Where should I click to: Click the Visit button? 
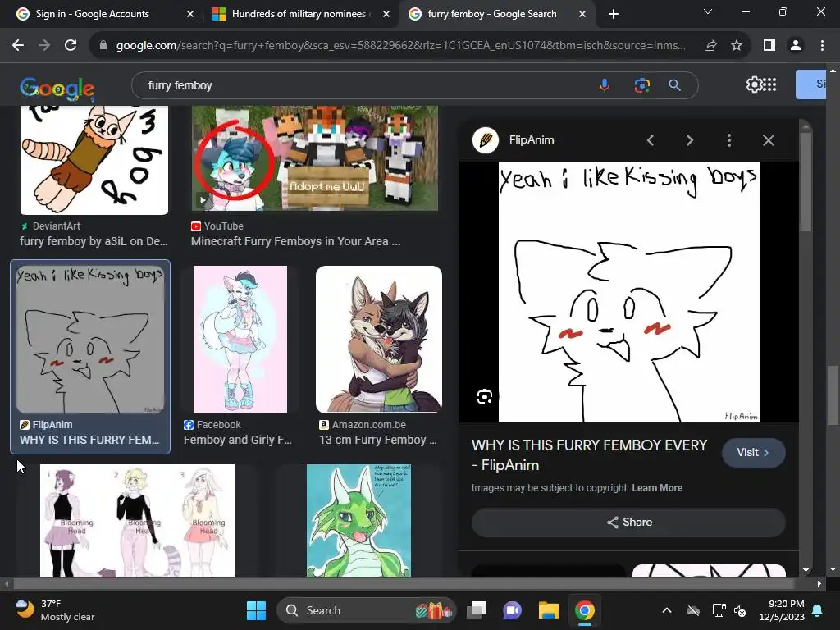tap(753, 453)
